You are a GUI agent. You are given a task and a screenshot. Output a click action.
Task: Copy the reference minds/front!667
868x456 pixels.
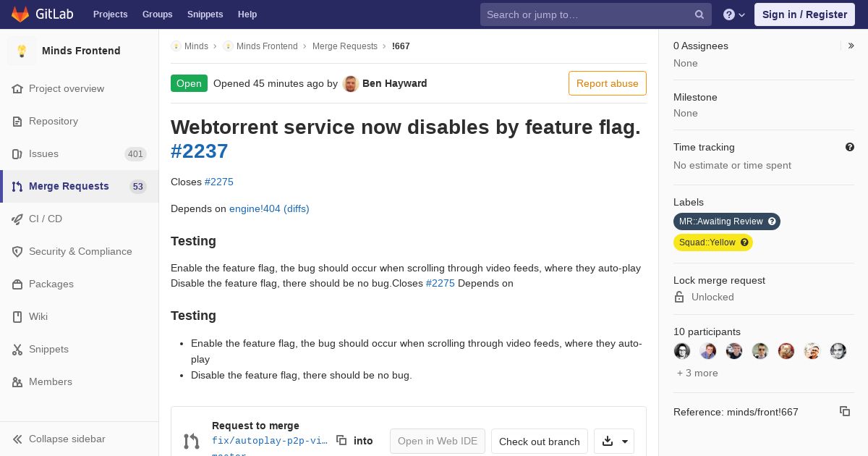(845, 411)
